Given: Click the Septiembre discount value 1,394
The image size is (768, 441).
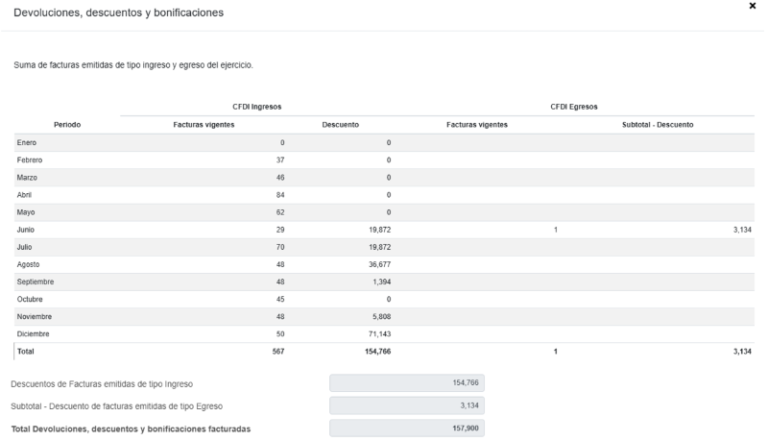Looking at the screenshot, I should (x=382, y=282).
